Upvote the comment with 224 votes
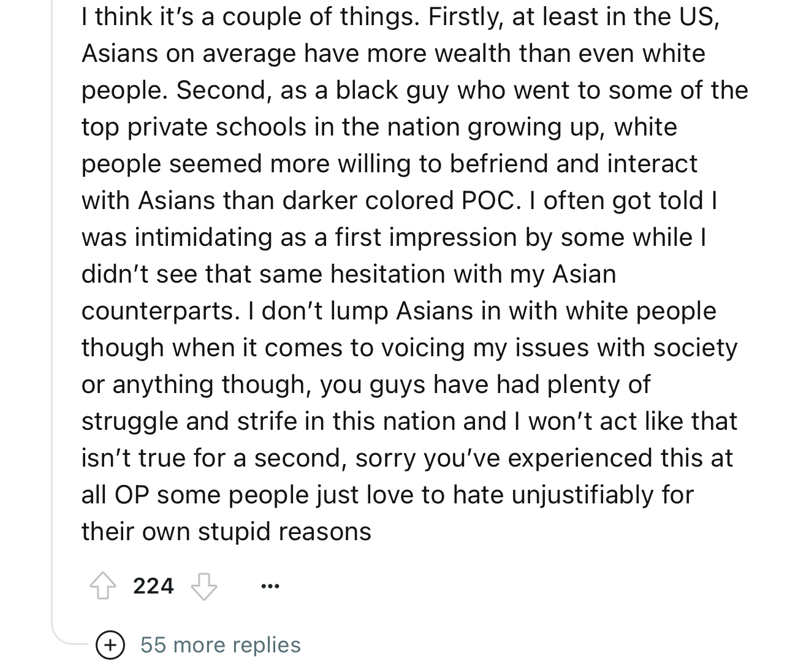The width and height of the screenshot is (787, 672). [103, 587]
